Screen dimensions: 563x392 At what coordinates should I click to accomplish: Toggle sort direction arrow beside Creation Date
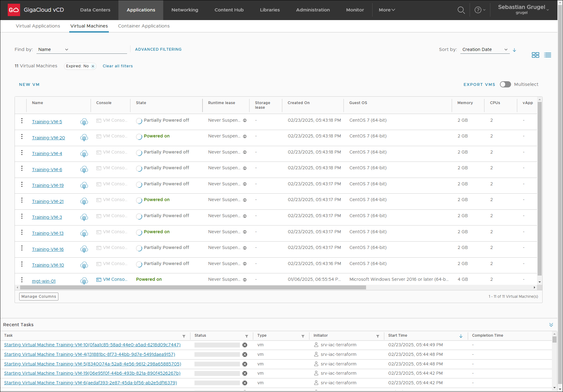coord(514,50)
